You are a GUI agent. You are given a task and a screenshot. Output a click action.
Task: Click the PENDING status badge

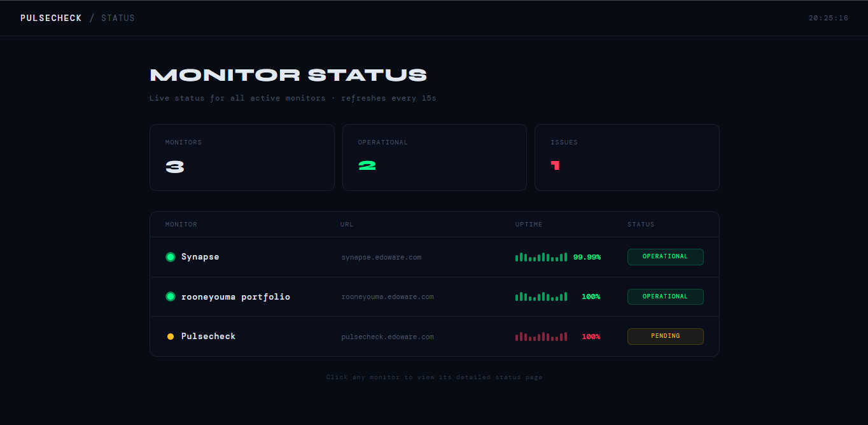coord(665,337)
